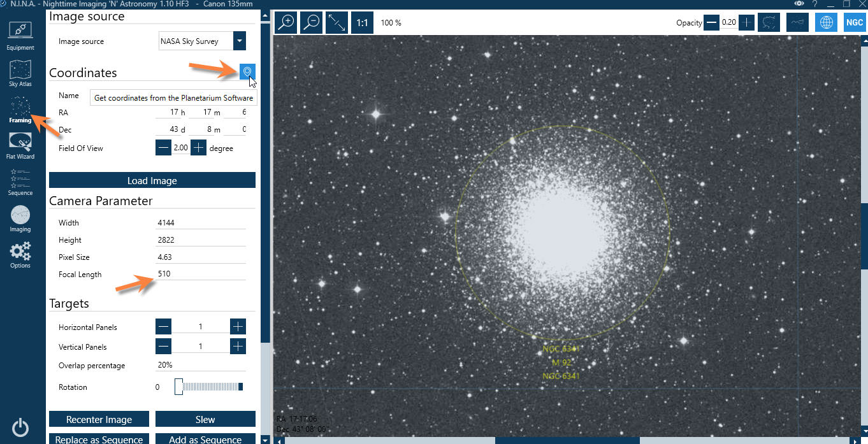
Task: Toggle the coordinate grid globe overlay
Action: [x=826, y=23]
